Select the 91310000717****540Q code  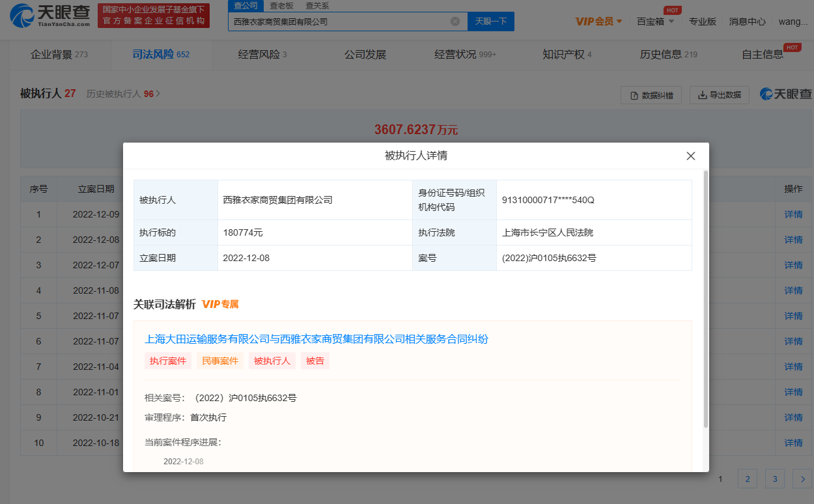[548, 200]
